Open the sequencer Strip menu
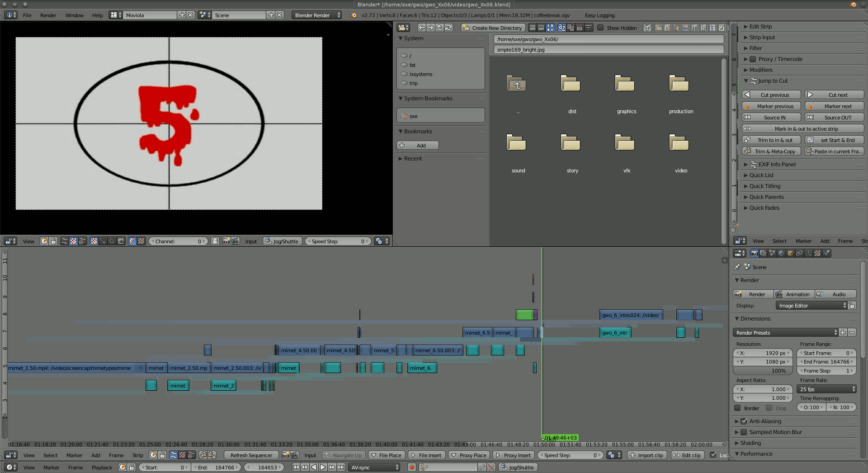The width and height of the screenshot is (868, 473). pos(137,455)
